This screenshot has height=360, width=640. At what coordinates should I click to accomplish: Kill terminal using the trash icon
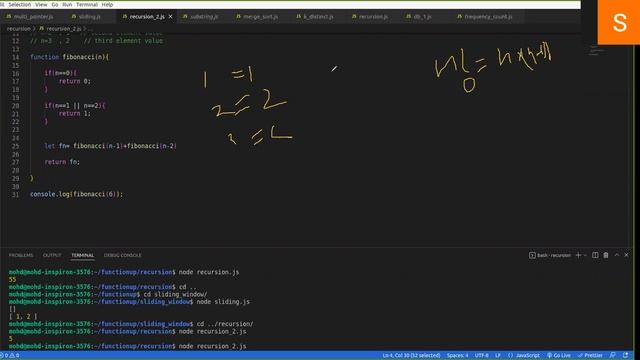(x=606, y=255)
